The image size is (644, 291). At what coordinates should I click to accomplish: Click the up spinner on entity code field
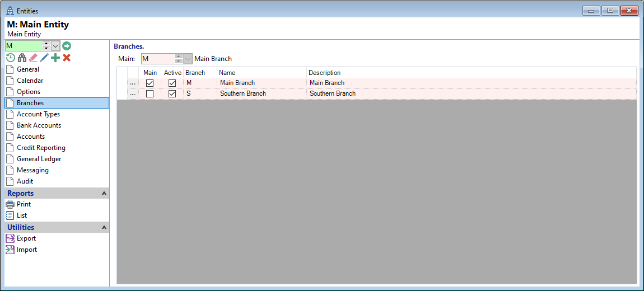click(46, 44)
